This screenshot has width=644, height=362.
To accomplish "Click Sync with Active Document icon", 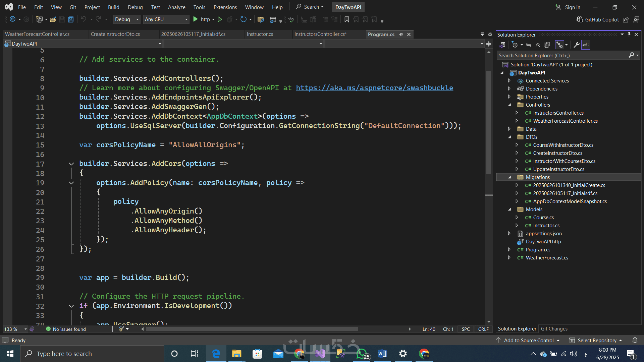I will [x=529, y=45].
